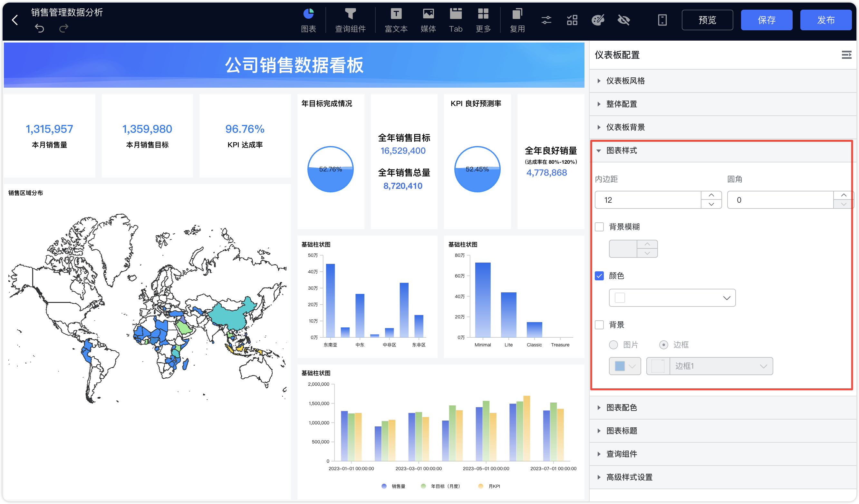859x504 pixels.
Task: Click the Minimal bar in chart
Action: pos(483,300)
